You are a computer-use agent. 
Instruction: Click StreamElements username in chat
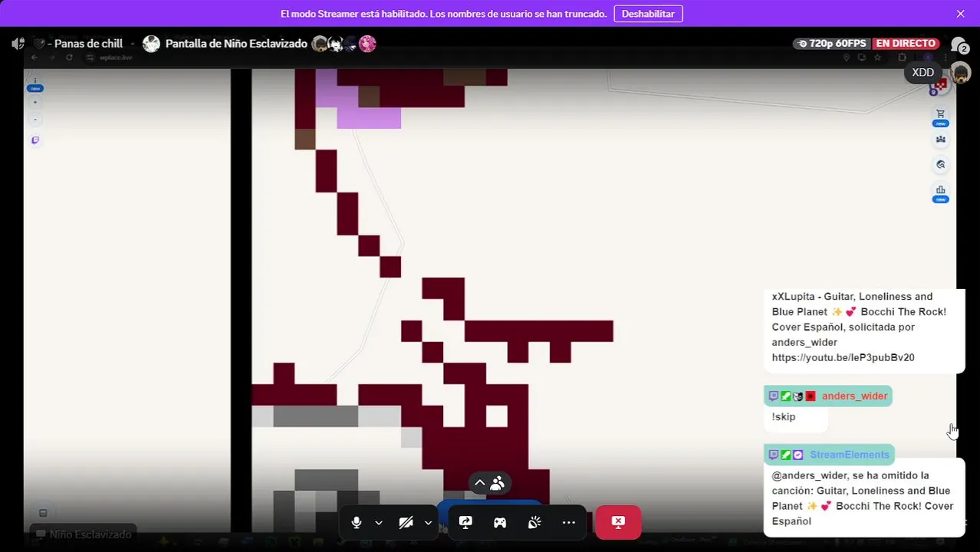850,455
